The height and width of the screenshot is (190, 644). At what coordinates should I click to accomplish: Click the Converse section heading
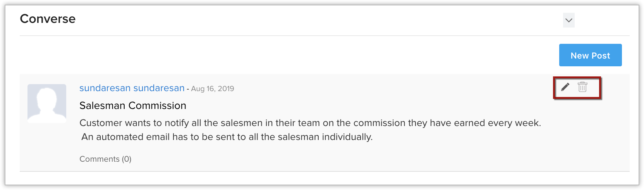click(x=48, y=19)
